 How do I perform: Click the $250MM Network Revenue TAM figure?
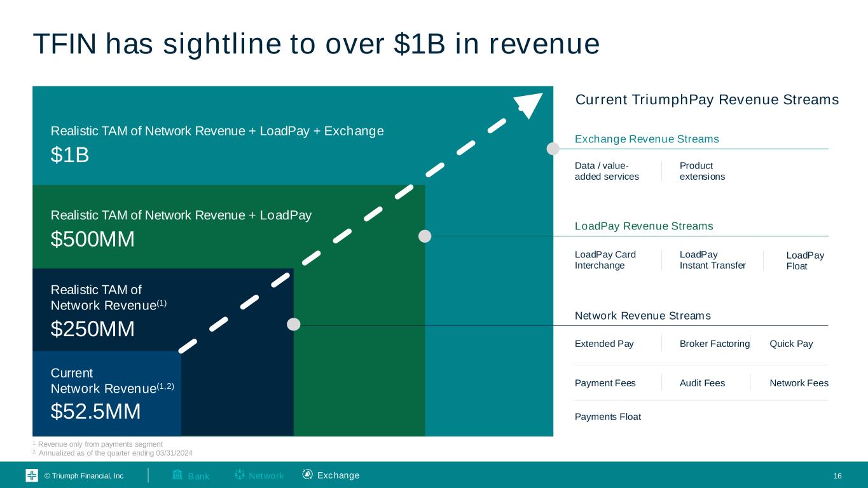93,329
